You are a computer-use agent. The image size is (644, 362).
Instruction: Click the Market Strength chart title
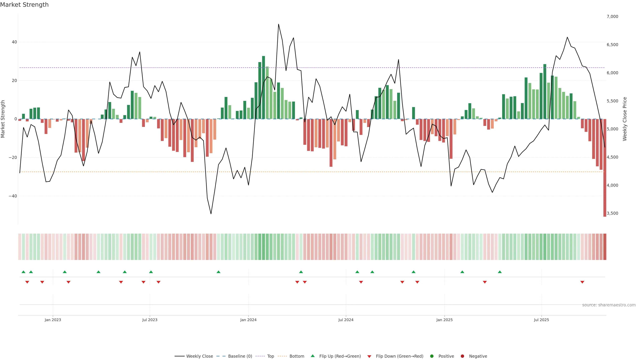coord(24,5)
